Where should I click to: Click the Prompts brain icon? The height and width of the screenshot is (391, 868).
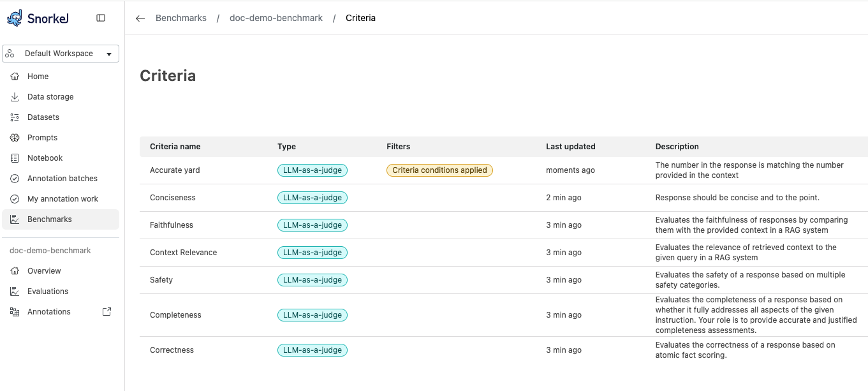(15, 138)
